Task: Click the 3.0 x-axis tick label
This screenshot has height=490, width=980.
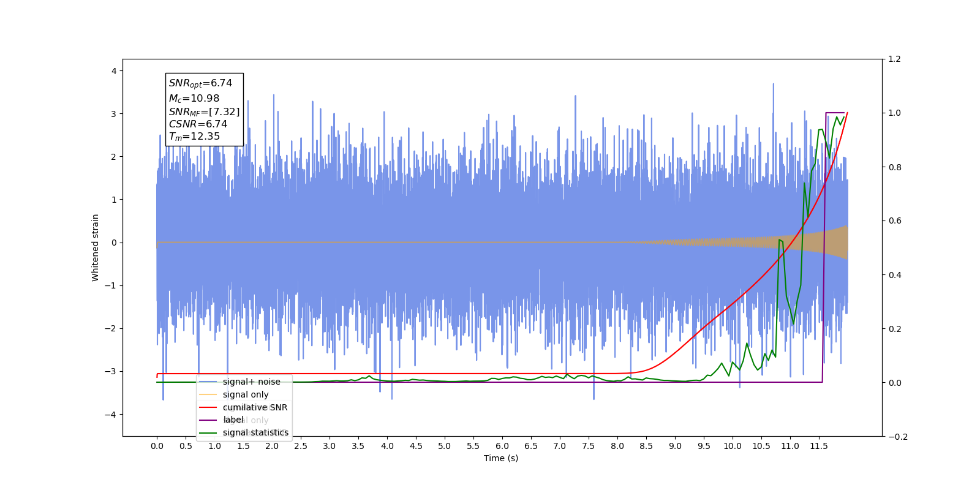Action: click(x=330, y=446)
